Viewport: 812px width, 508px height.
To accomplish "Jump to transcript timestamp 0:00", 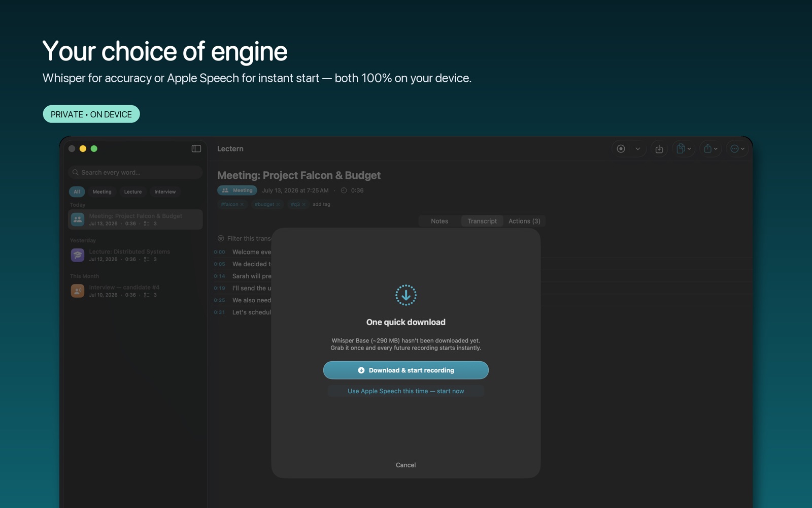I will [219, 252].
